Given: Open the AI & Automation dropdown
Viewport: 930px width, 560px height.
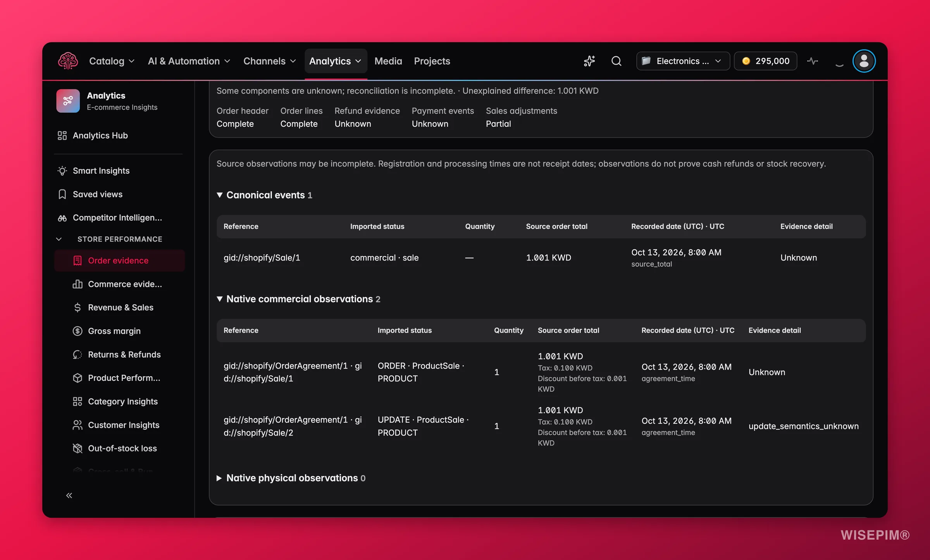Looking at the screenshot, I should click(189, 61).
